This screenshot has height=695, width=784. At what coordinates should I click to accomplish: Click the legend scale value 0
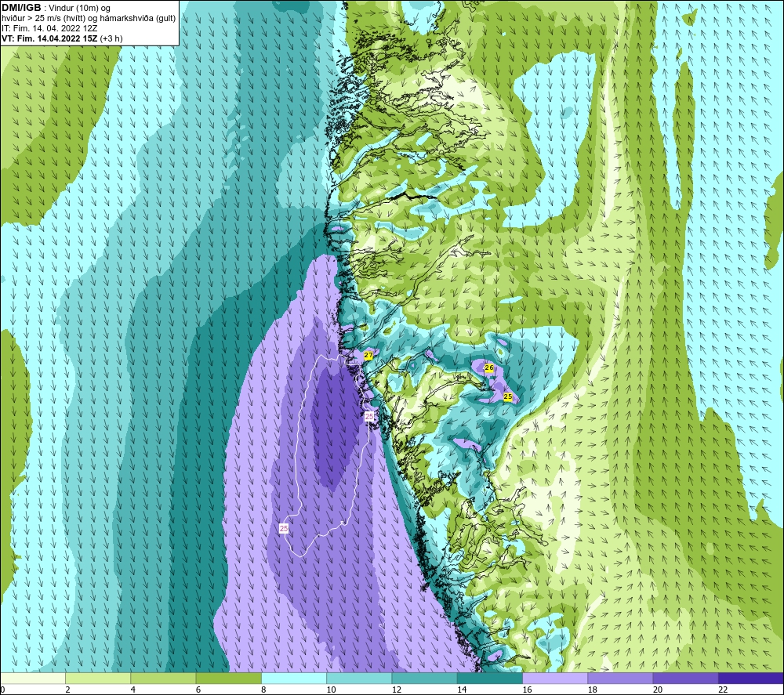(2, 690)
